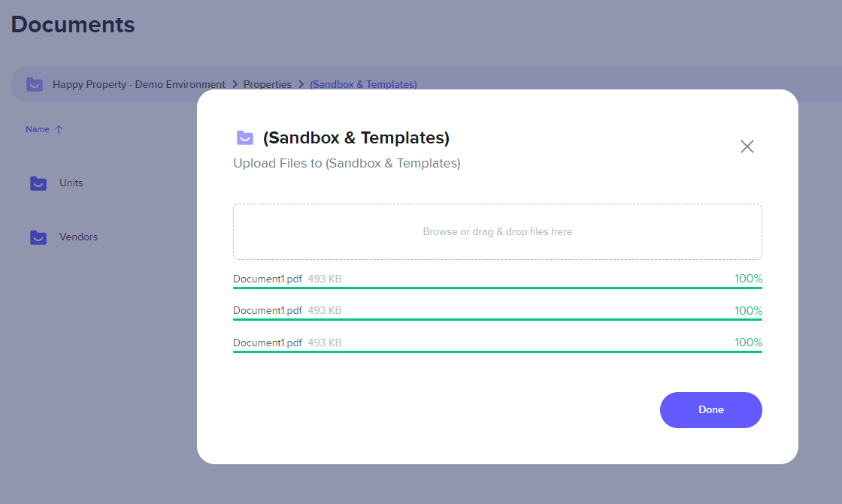Viewport: 842px width, 504px height.
Task: Open the Units folder icon
Action: coord(38,183)
